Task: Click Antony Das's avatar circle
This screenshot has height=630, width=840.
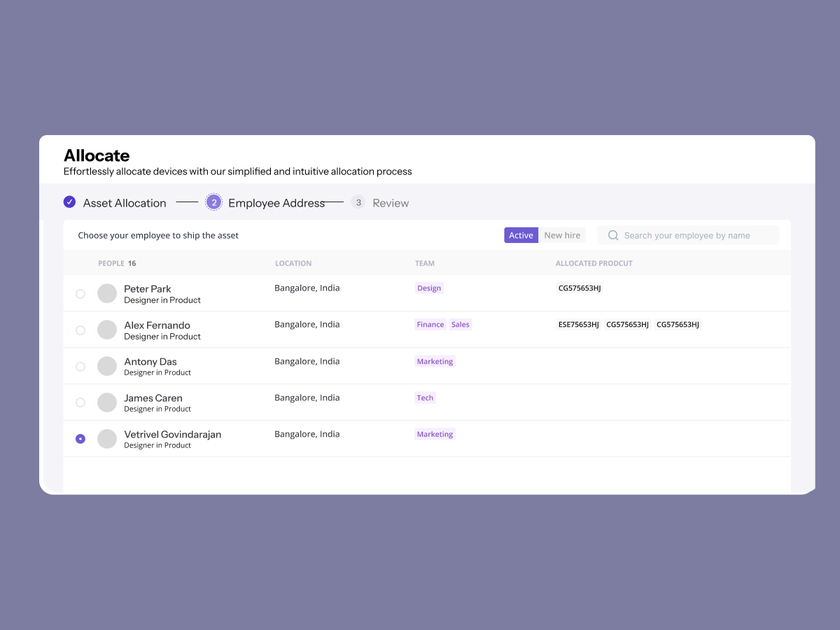Action: coord(107,366)
